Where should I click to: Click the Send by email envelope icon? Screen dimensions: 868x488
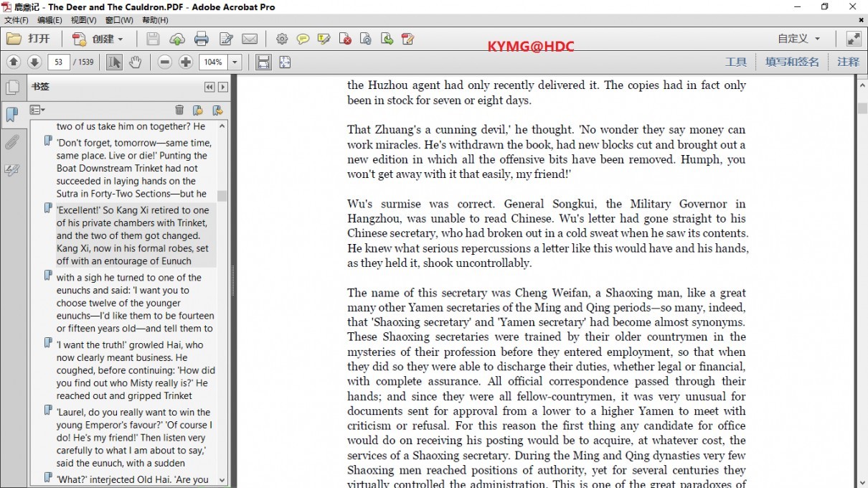tap(249, 39)
